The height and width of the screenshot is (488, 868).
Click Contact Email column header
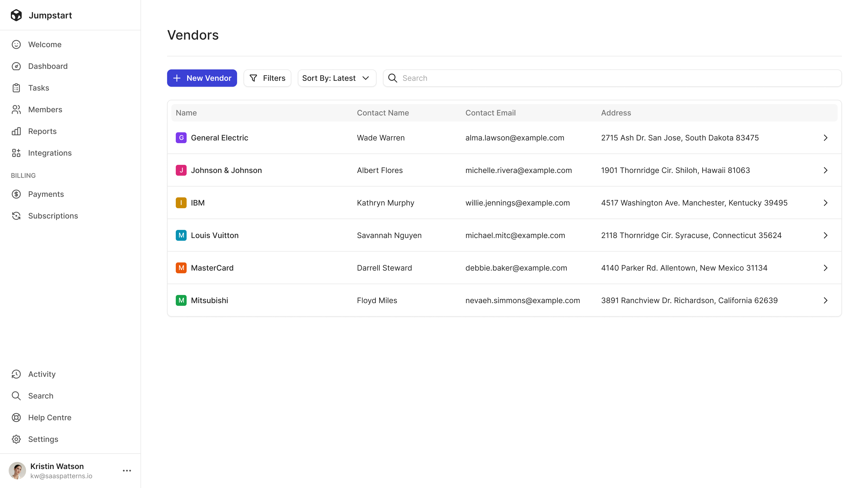click(x=490, y=113)
